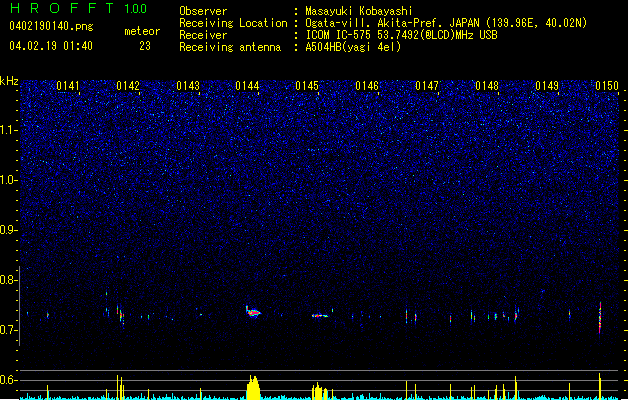Click the Receiving antenna label

(230, 47)
